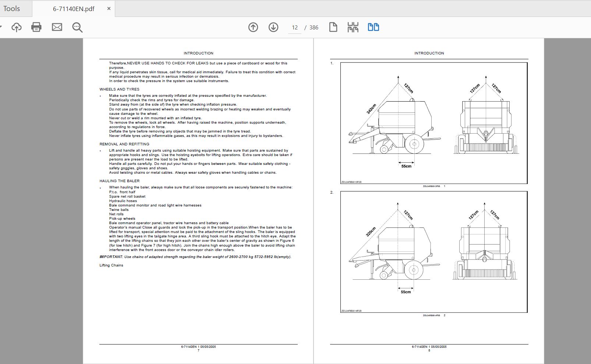The width and height of the screenshot is (591, 364).
Task: Click the IMPORTANT baler weight note
Action: click(195, 258)
